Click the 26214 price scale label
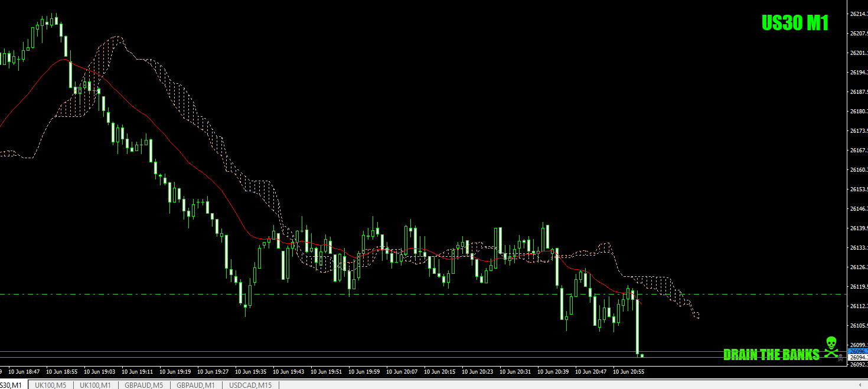Screen dimensions: 868x389 click(x=859, y=14)
